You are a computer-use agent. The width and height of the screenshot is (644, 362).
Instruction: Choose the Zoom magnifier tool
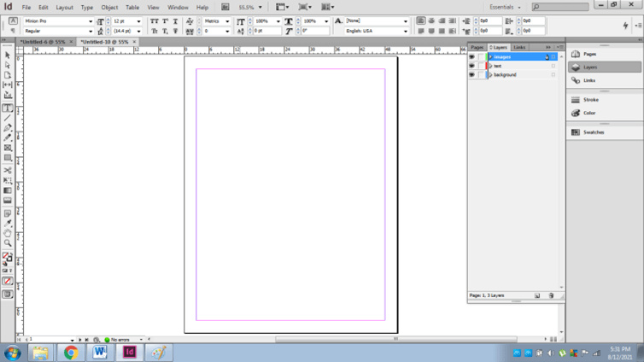coord(8,243)
